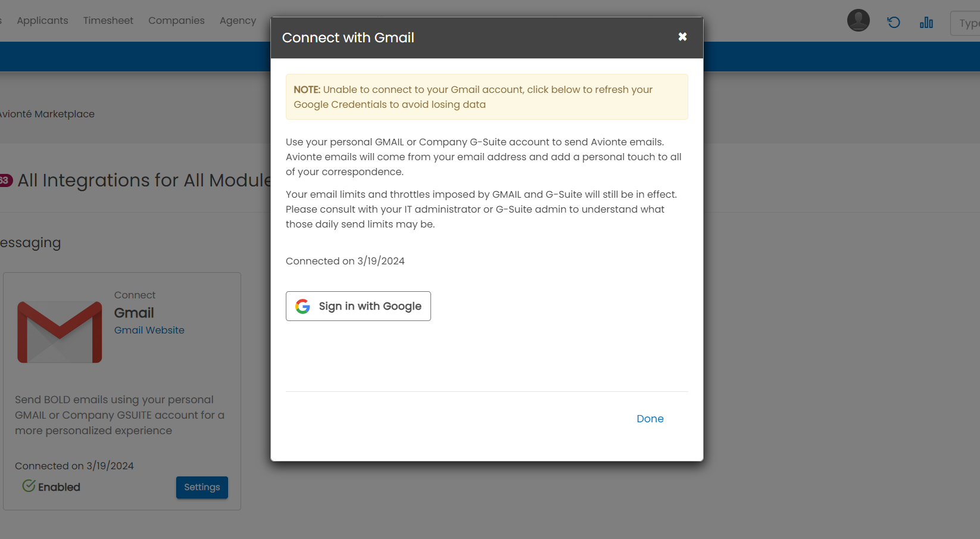Click the Gmail envelope logo

point(60,332)
